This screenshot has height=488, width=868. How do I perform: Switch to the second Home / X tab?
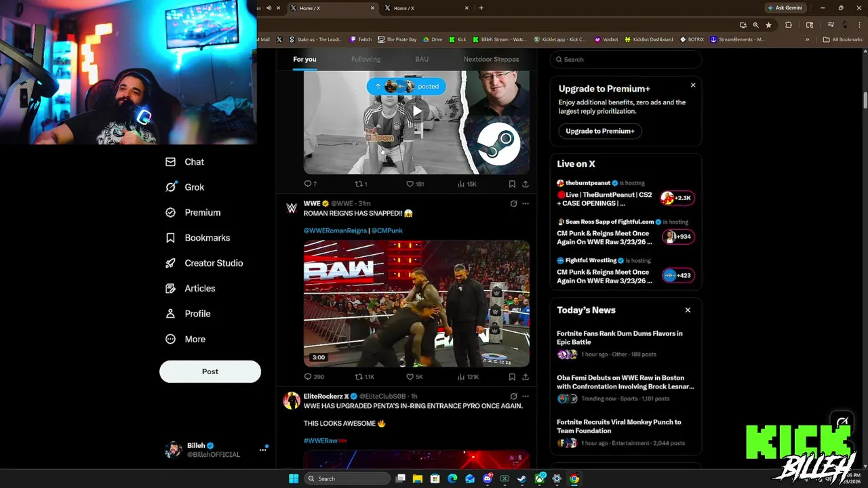[x=425, y=8]
